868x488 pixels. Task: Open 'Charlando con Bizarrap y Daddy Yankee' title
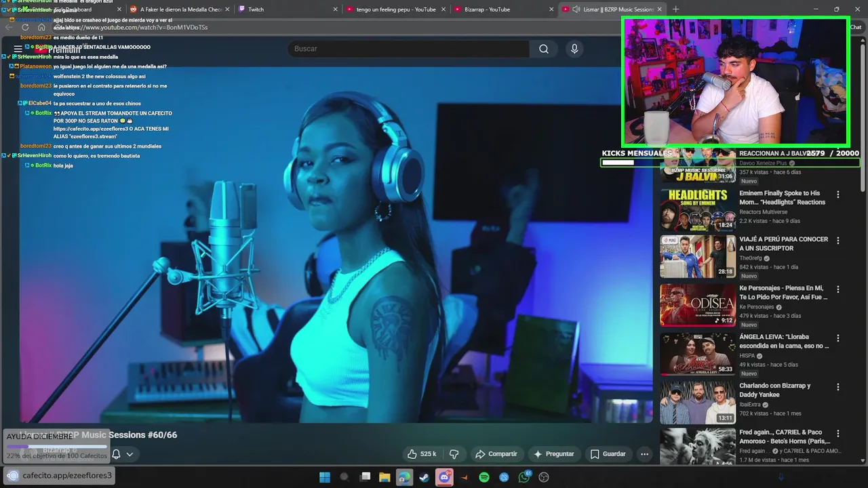point(775,390)
